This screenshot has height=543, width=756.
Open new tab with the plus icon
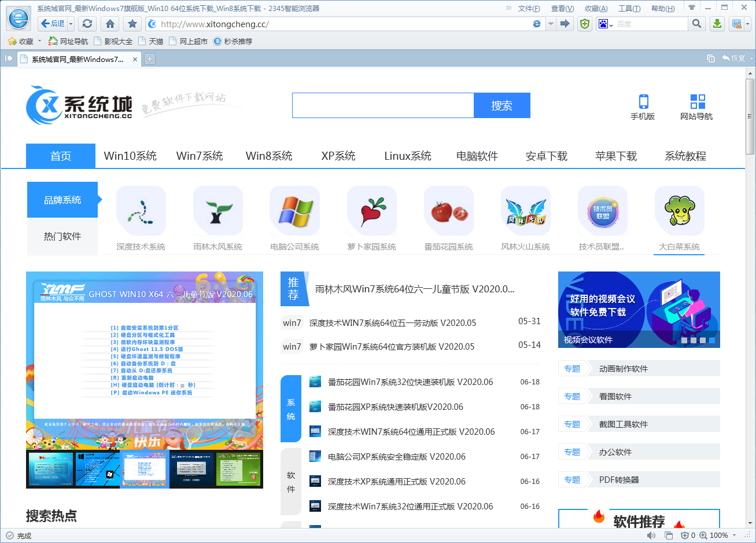[150, 59]
